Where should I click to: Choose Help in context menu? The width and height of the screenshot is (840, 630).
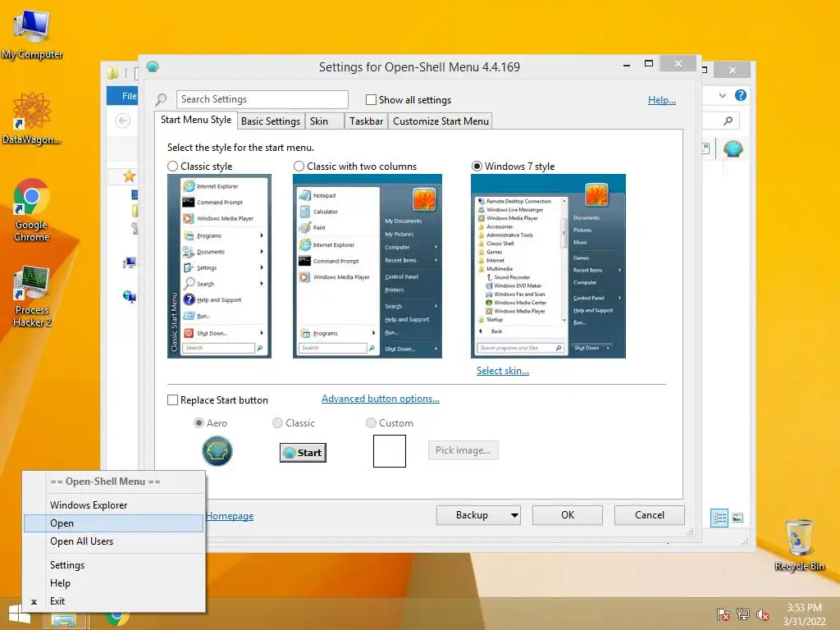pos(113,583)
